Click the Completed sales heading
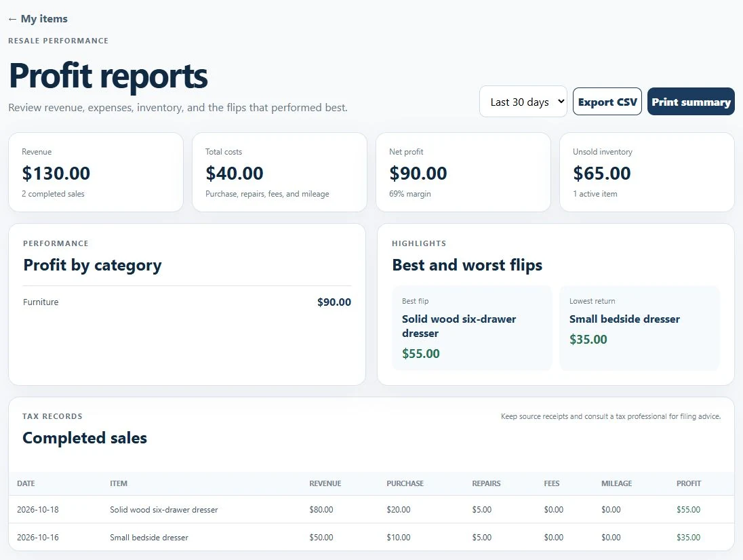The height and width of the screenshot is (560, 743). (85, 438)
